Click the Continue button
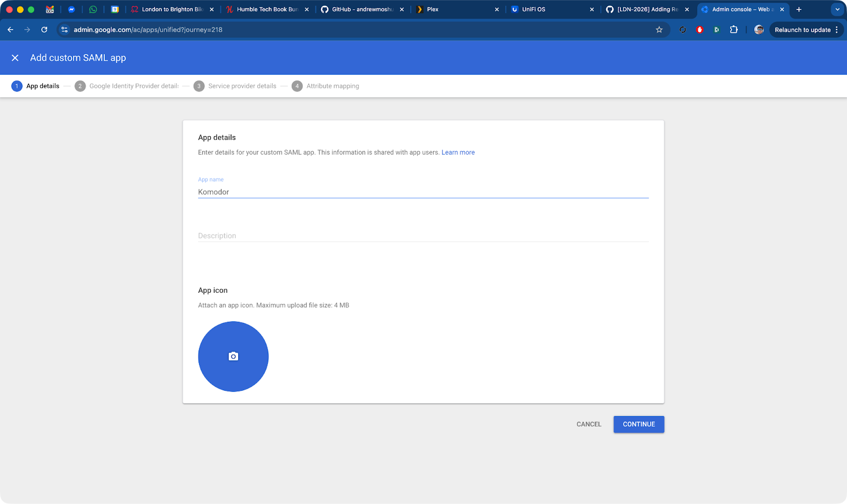Screen dimensions: 847x504 click(x=638, y=424)
